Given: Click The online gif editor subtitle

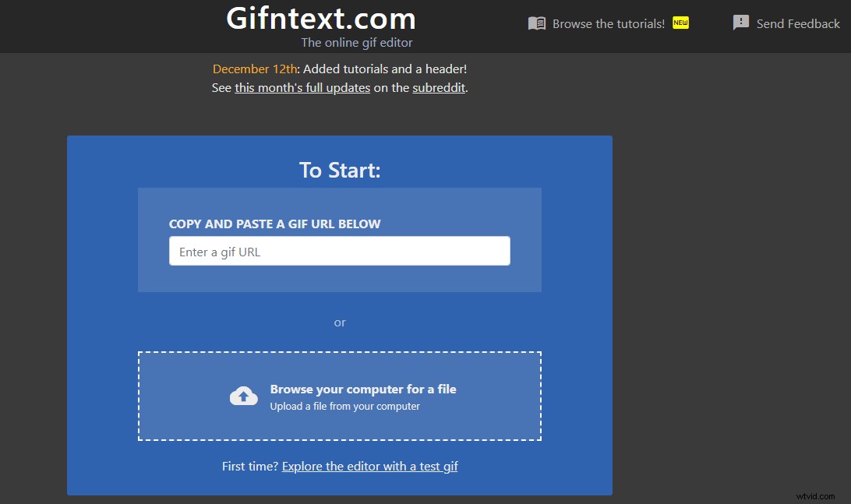Looking at the screenshot, I should pos(356,42).
